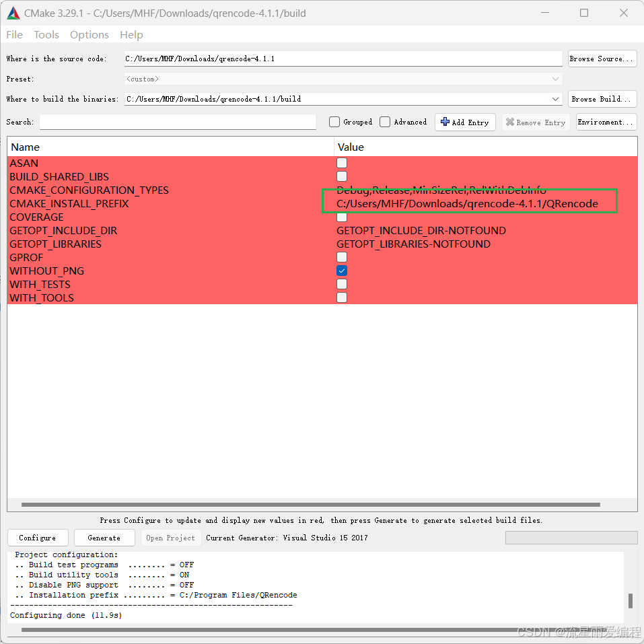Close the CMake window
The height and width of the screenshot is (644, 644).
623,13
